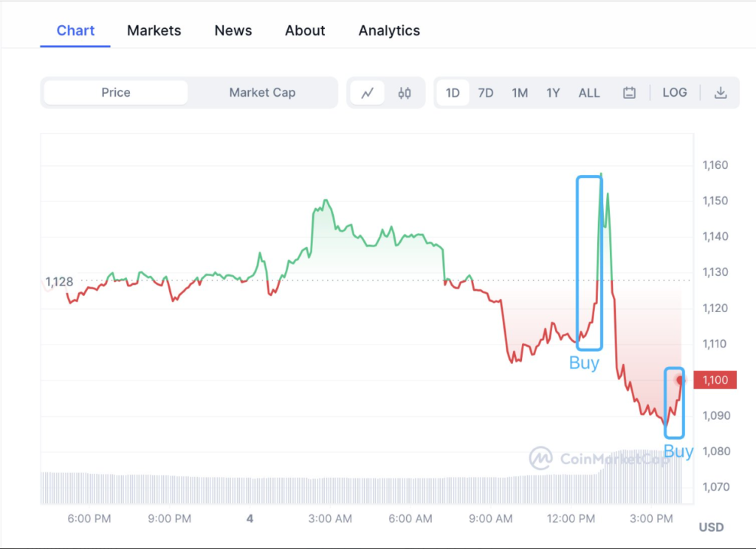
Task: Click the 1,100 current price label
Action: [715, 380]
